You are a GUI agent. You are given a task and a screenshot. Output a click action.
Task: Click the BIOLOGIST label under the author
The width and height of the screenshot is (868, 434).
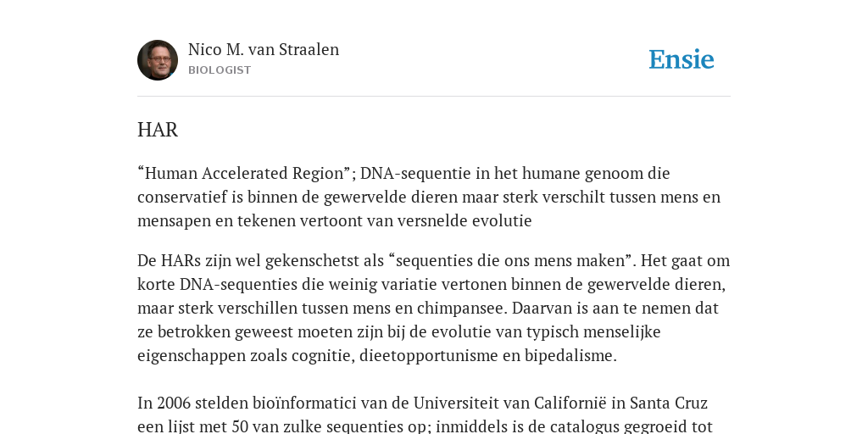pyautogui.click(x=220, y=70)
